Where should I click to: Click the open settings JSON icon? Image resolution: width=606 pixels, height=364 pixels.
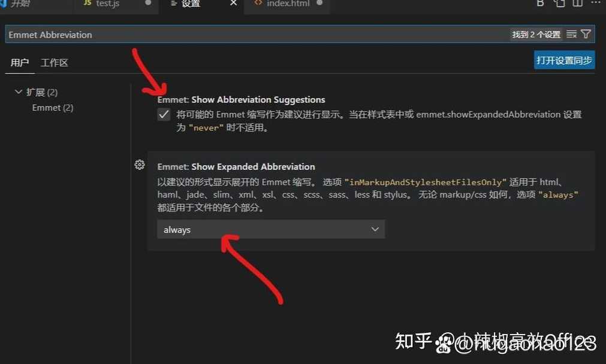(559, 3)
